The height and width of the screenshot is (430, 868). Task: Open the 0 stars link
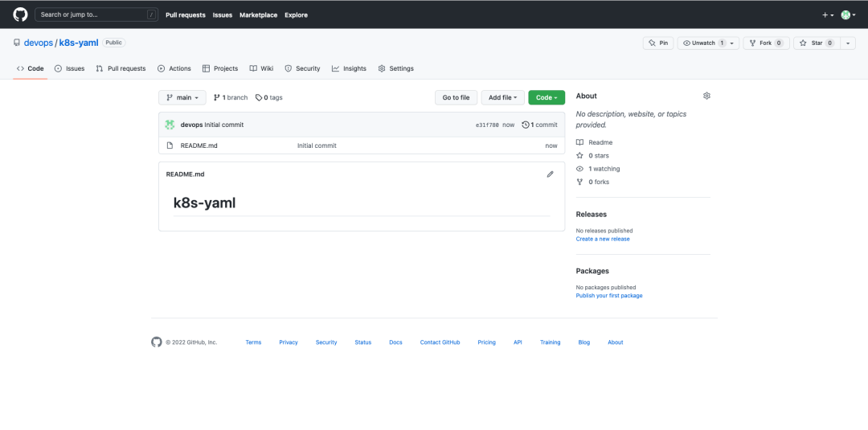click(x=592, y=155)
